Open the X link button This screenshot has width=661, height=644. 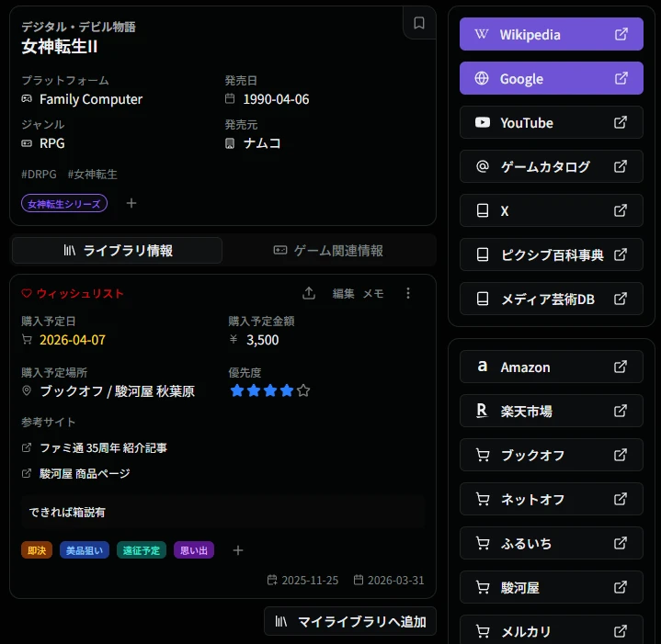pyautogui.click(x=551, y=210)
